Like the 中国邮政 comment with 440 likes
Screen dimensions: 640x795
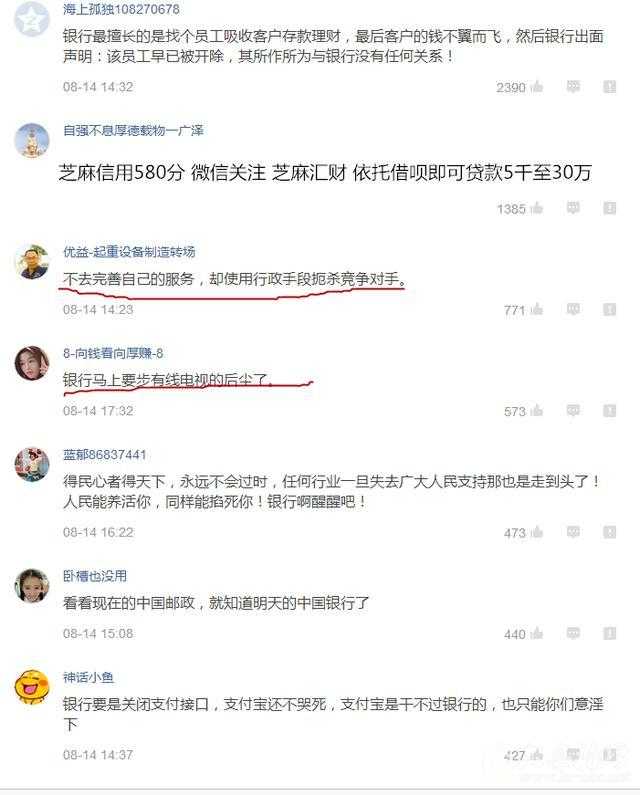pos(537,633)
